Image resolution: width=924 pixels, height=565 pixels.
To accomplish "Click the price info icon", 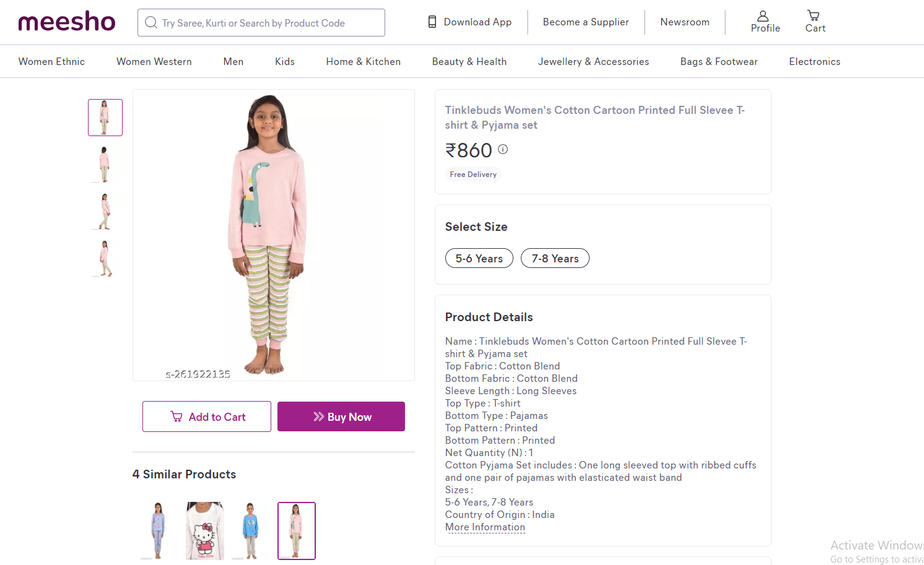I will click(x=503, y=149).
